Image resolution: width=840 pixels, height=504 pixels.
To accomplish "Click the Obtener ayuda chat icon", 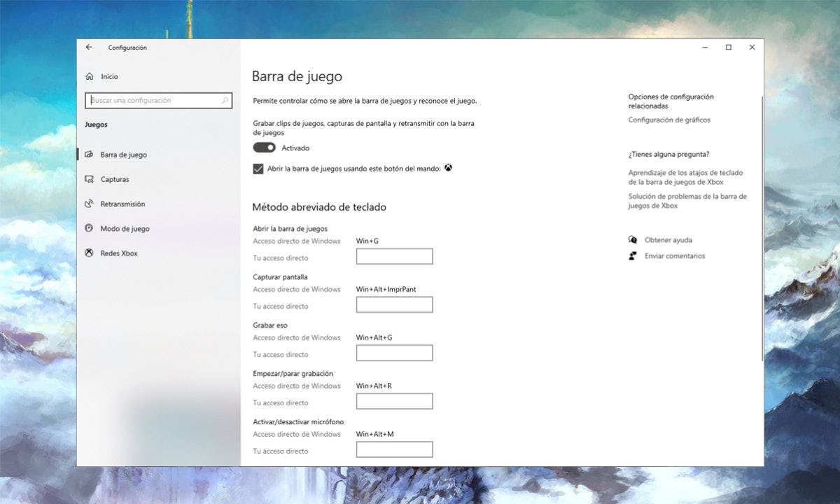I will pos(633,240).
